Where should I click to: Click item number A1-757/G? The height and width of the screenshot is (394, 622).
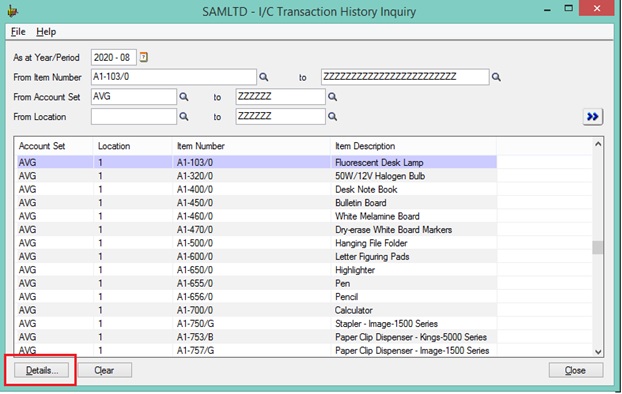[x=195, y=351]
